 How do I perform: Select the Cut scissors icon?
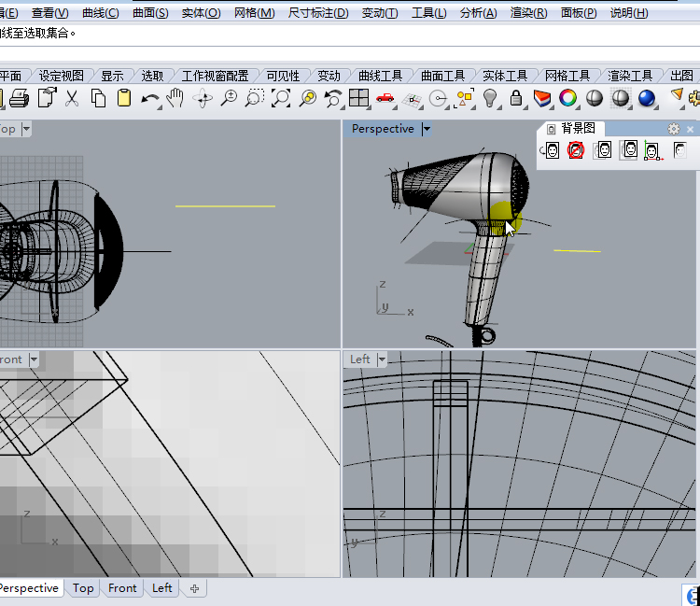(x=71, y=98)
